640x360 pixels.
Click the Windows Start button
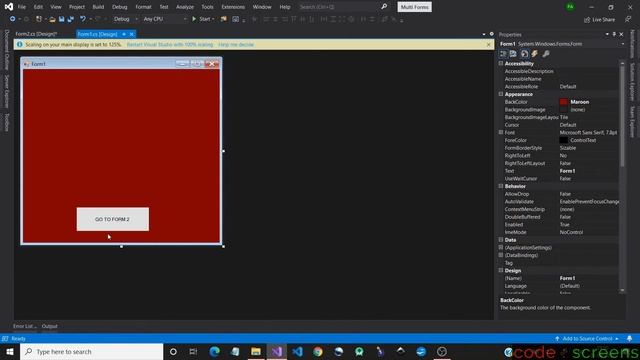tap(10, 351)
